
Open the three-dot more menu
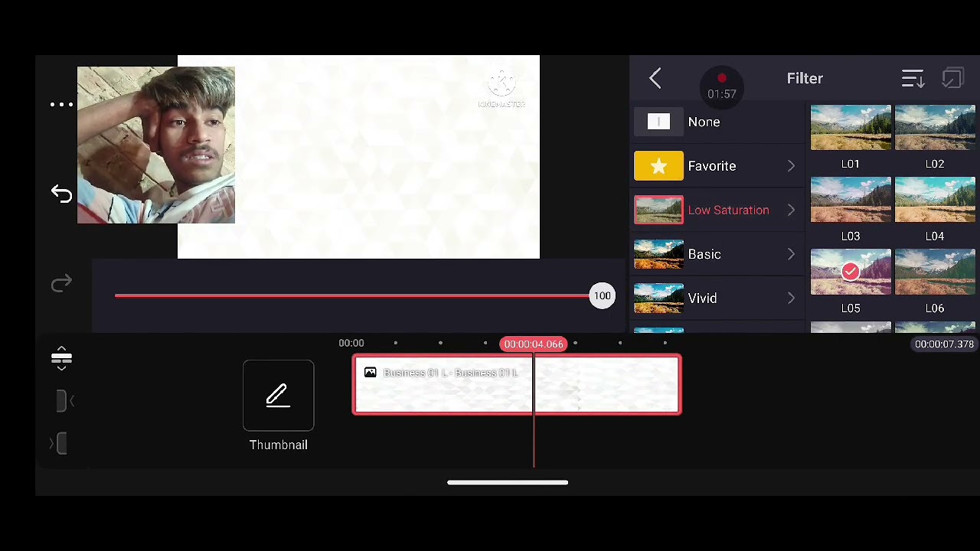pos(61,105)
